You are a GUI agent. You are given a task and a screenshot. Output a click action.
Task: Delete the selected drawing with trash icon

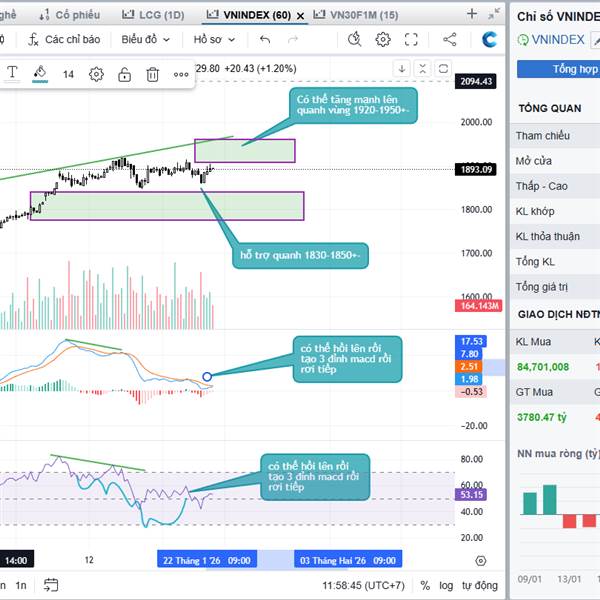pyautogui.click(x=152, y=74)
